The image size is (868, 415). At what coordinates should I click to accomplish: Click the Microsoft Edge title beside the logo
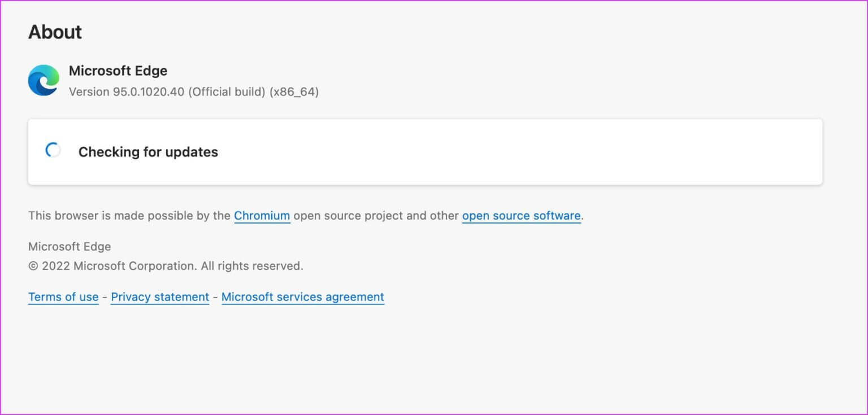pyautogui.click(x=118, y=71)
